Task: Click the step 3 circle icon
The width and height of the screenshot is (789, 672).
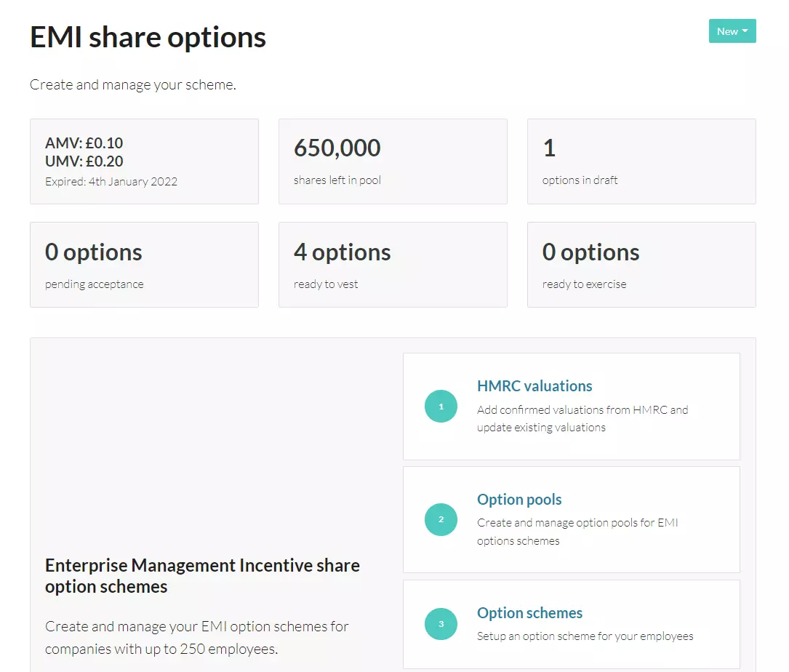Action: (441, 624)
